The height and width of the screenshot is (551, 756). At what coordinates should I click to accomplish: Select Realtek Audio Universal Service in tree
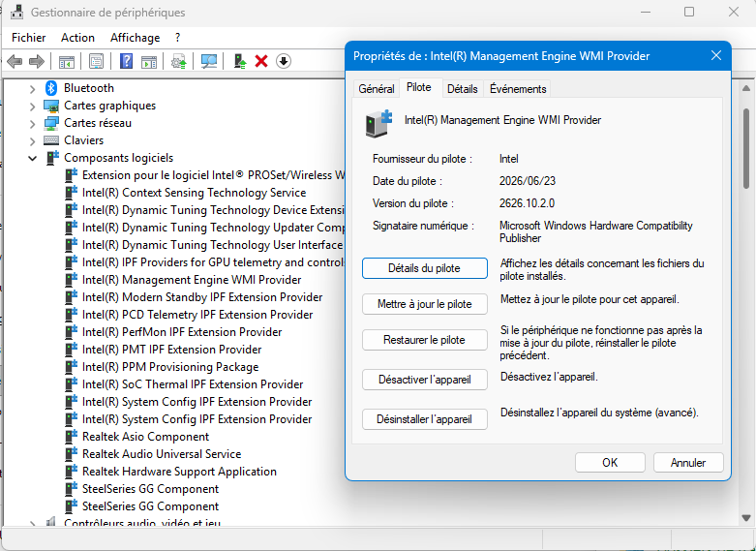162,454
